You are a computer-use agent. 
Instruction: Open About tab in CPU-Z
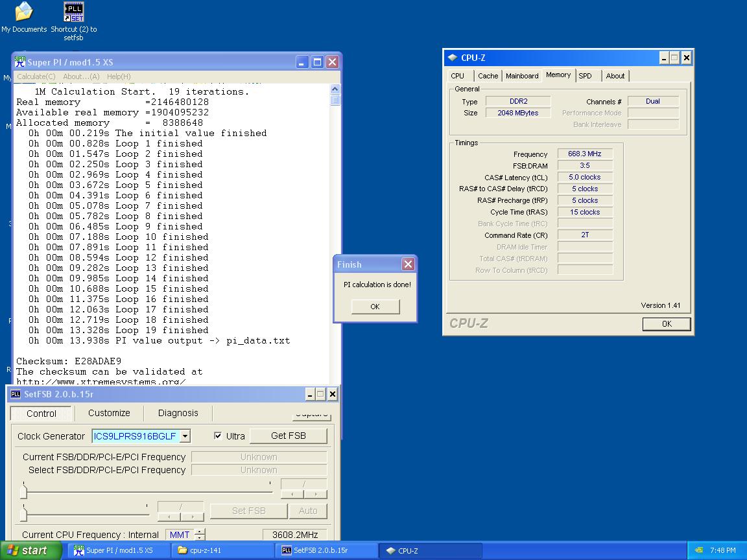pos(615,76)
